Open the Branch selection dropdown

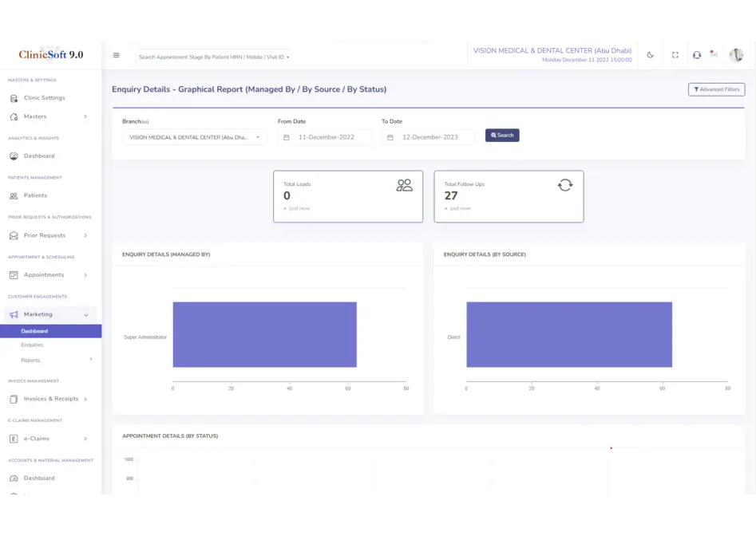pyautogui.click(x=195, y=137)
